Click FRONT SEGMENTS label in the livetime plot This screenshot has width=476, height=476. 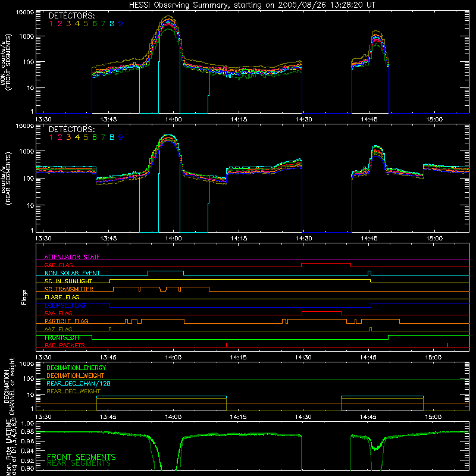82,457
